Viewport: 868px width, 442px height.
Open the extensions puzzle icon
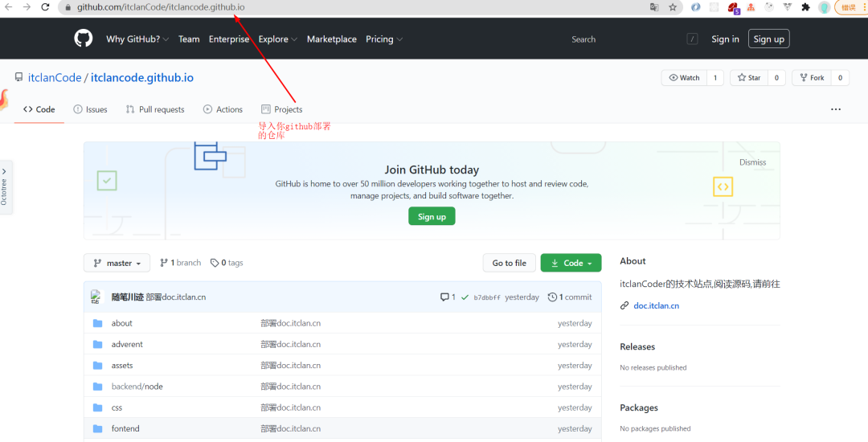click(x=805, y=7)
